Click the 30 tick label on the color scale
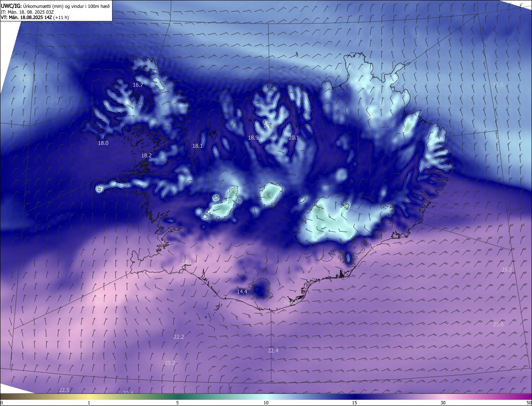The image size is (532, 406). [x=443, y=403]
